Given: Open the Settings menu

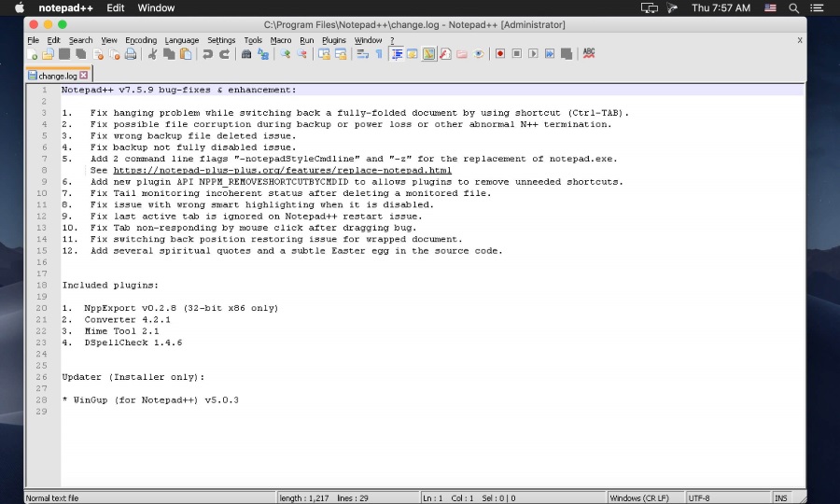Looking at the screenshot, I should pyautogui.click(x=221, y=40).
